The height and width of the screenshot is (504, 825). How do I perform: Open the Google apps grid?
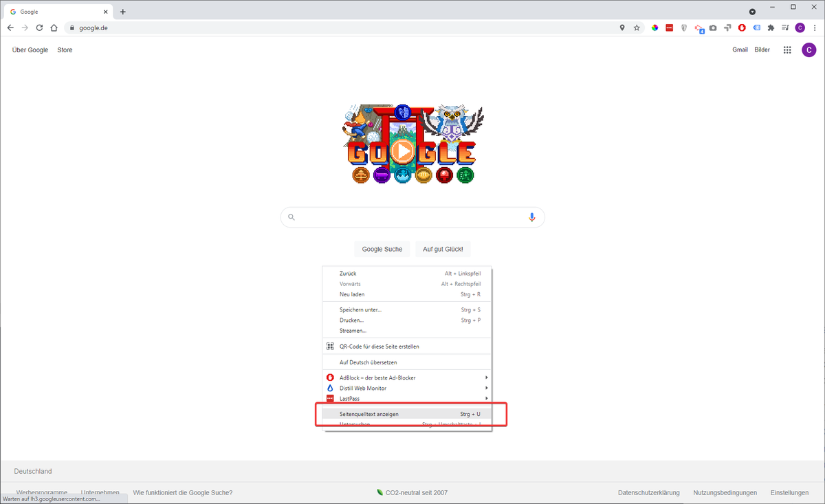point(787,50)
